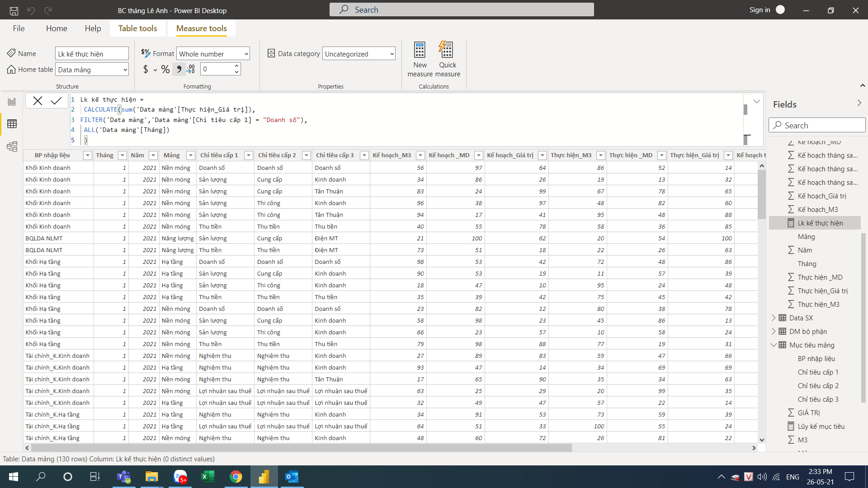This screenshot has width=868, height=488.
Task: Select Lk kế thực hiện field
Action: pyautogui.click(x=815, y=223)
